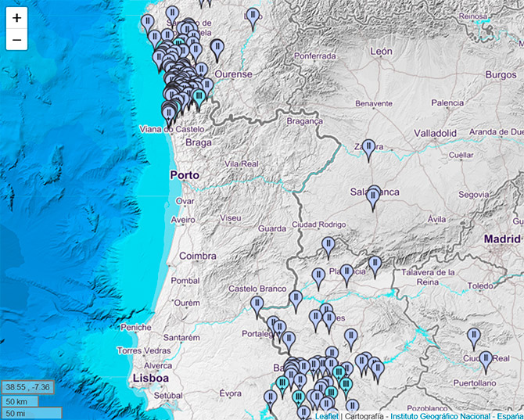Zoom in on the map
Image resolution: width=524 pixels, height=420 pixels.
point(16,17)
